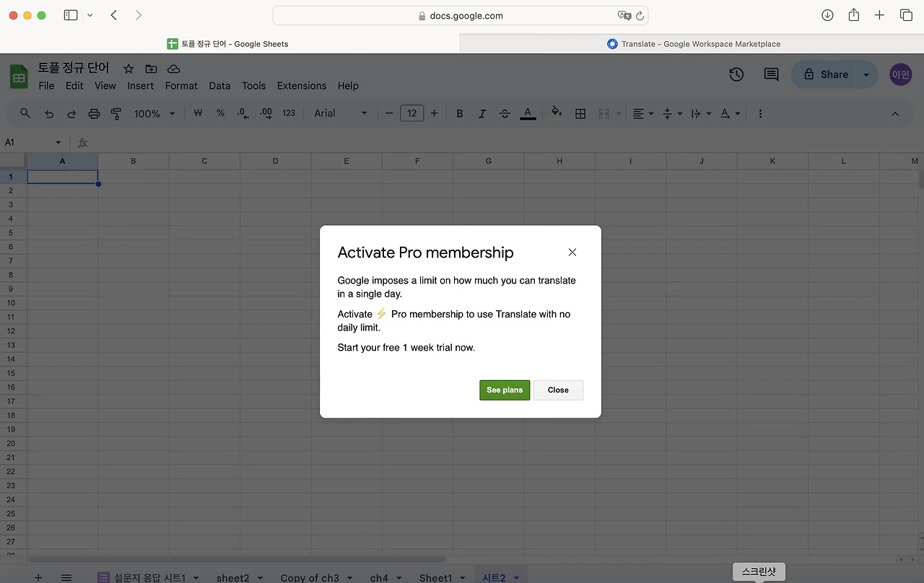Switch to the sheet2 tab
The width and height of the screenshot is (924, 583).
coord(232,577)
